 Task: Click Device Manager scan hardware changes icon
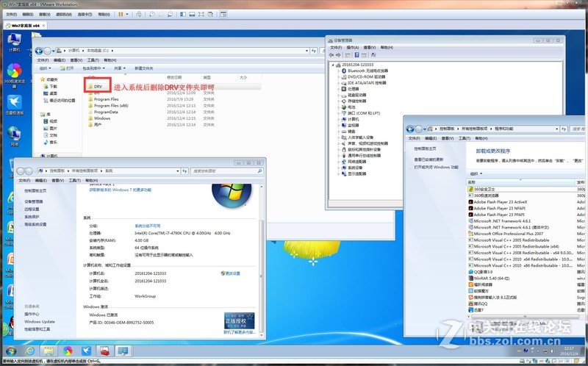point(373,55)
